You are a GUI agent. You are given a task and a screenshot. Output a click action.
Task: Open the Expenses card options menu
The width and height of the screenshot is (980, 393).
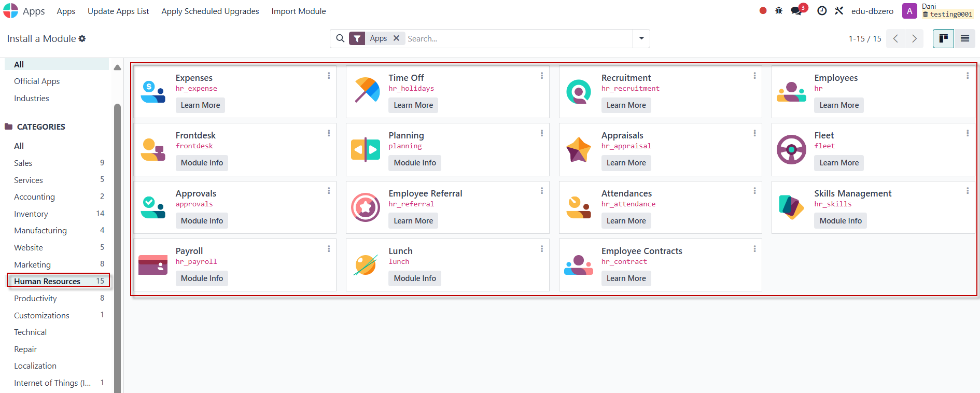329,76
